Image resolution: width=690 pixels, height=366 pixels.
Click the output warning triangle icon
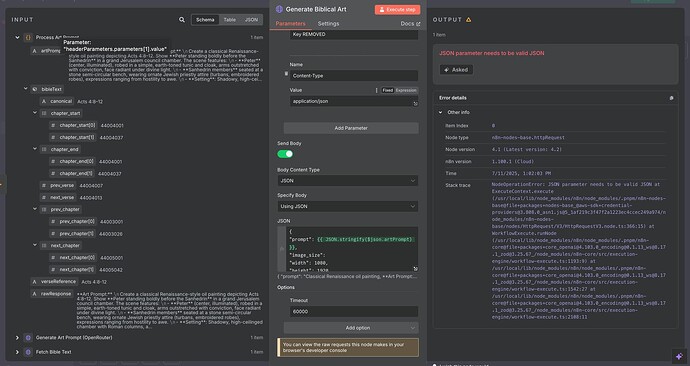[469, 20]
